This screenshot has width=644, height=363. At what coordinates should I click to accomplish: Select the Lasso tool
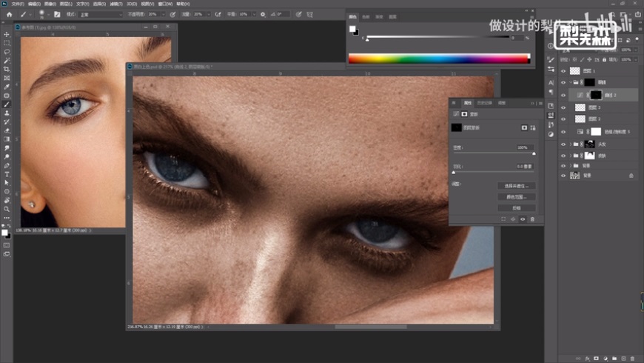tap(7, 51)
